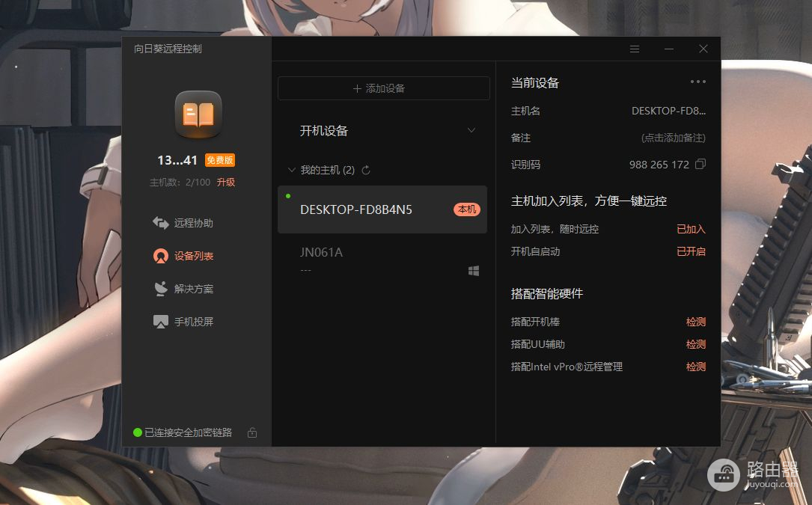The width and height of the screenshot is (812, 505).
Task: Copy the identification code 988 265 172
Action: (x=700, y=164)
